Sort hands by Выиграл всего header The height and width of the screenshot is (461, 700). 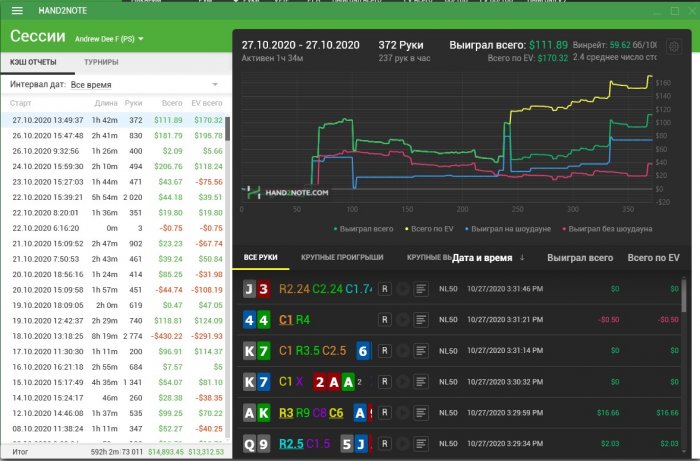[x=580, y=257]
